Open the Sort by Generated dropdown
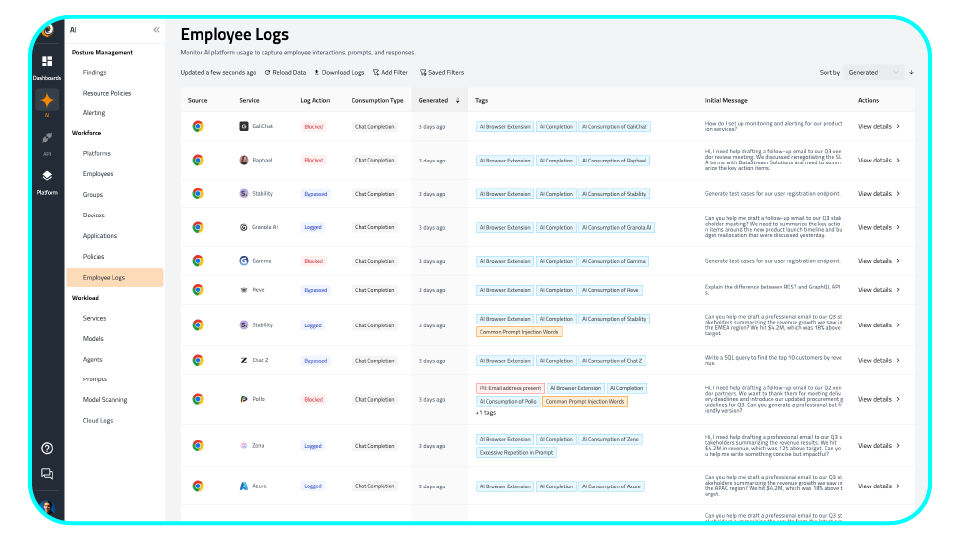The height and width of the screenshot is (540, 960). coord(874,72)
